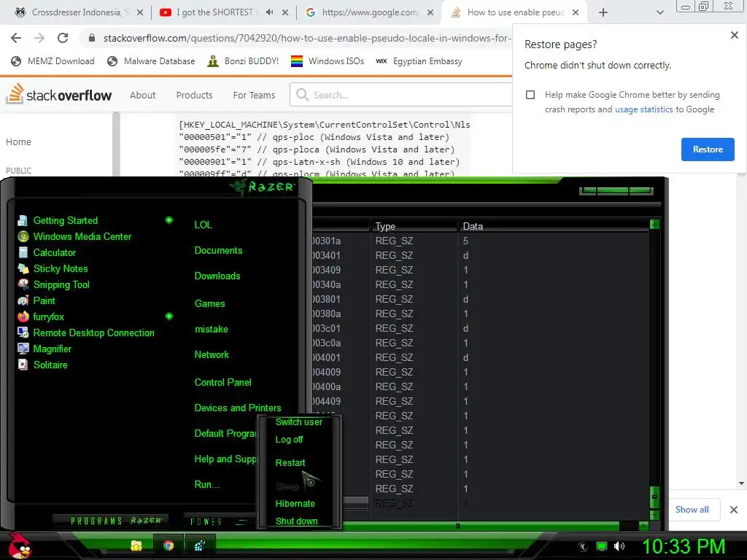Close the Crossdresser Indonesia tab
The width and height of the screenshot is (747, 560).
pos(140,13)
